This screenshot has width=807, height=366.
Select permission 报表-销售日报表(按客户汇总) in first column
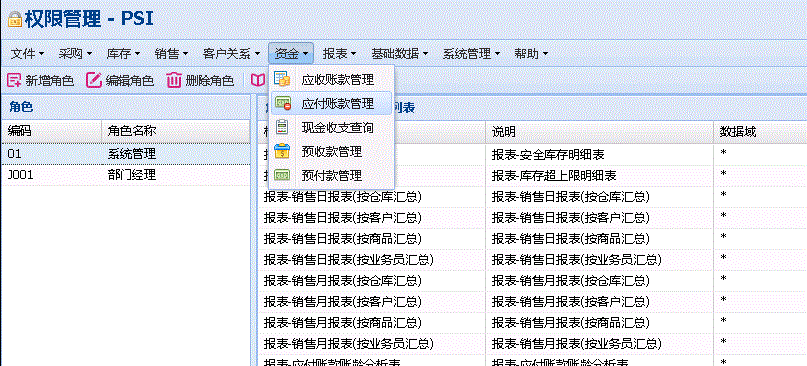(343, 218)
